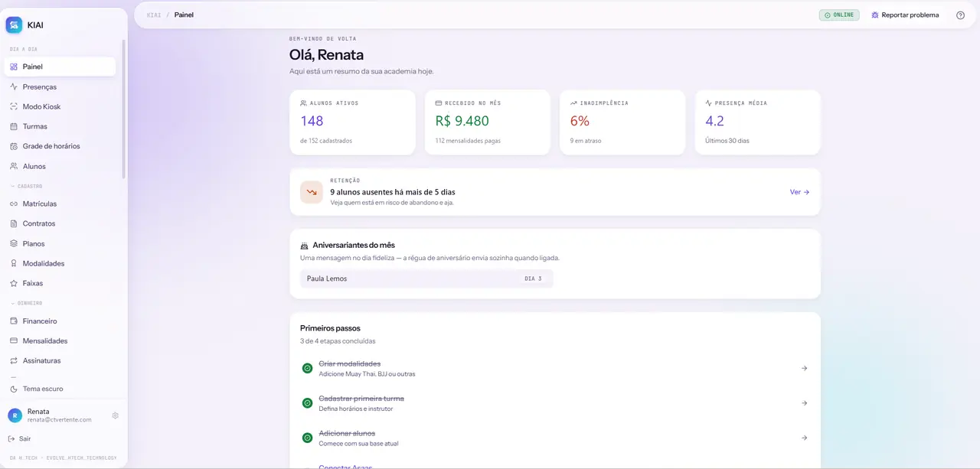980x469 pixels.
Task: Click the renata@ctvertente.com email text
Action: tap(60, 420)
